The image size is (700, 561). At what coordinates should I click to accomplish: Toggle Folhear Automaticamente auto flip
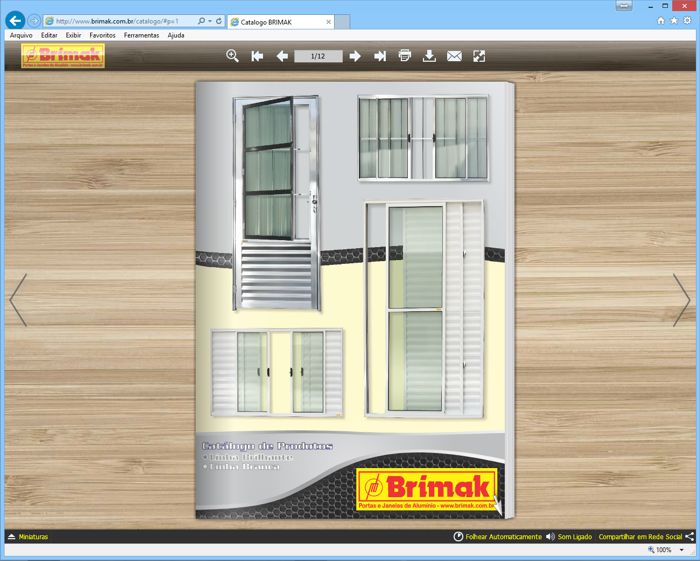click(497, 537)
